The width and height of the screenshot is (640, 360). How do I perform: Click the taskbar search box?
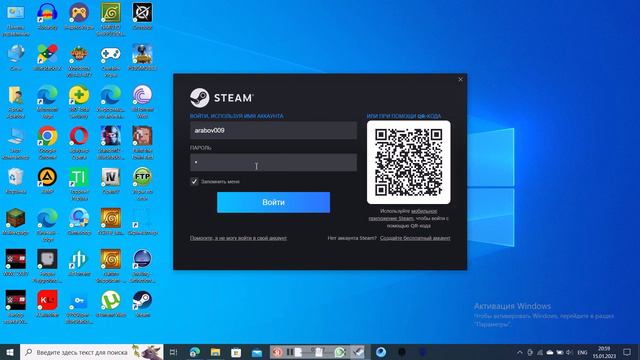tap(92, 352)
